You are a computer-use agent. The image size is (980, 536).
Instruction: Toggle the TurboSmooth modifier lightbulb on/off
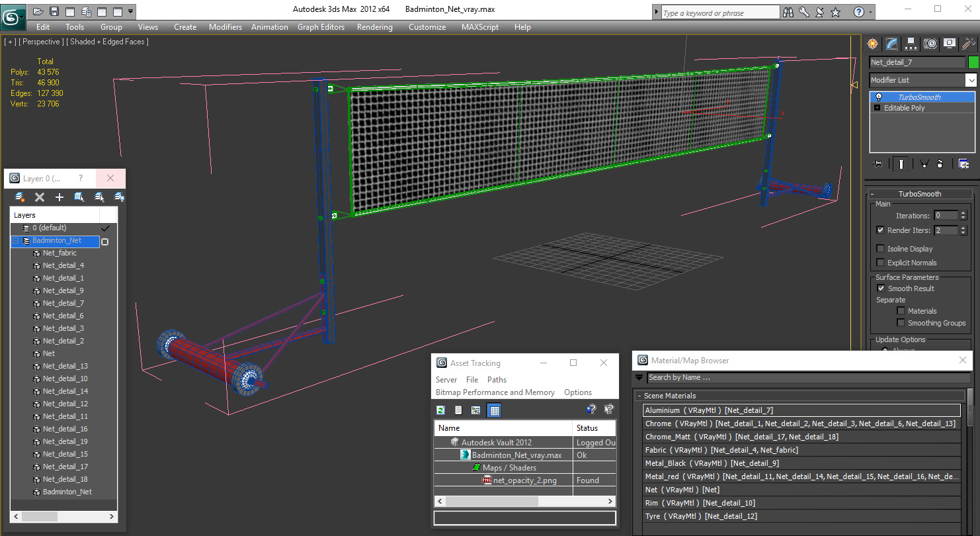(x=878, y=97)
